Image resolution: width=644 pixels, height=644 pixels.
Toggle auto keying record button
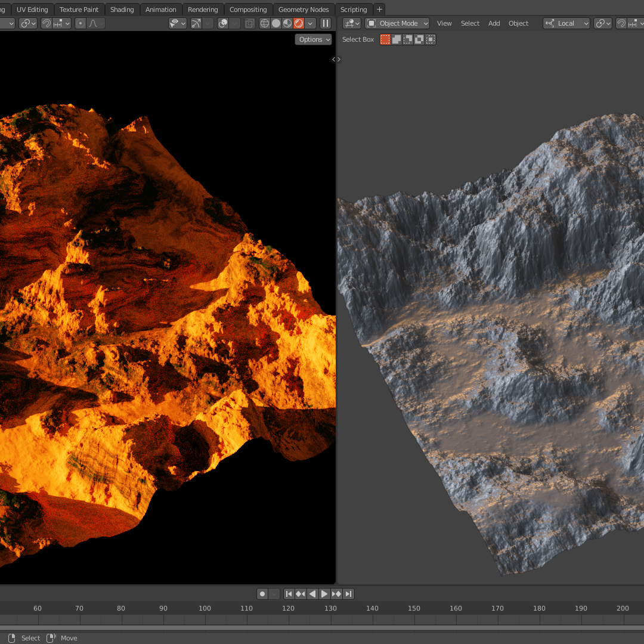click(262, 594)
